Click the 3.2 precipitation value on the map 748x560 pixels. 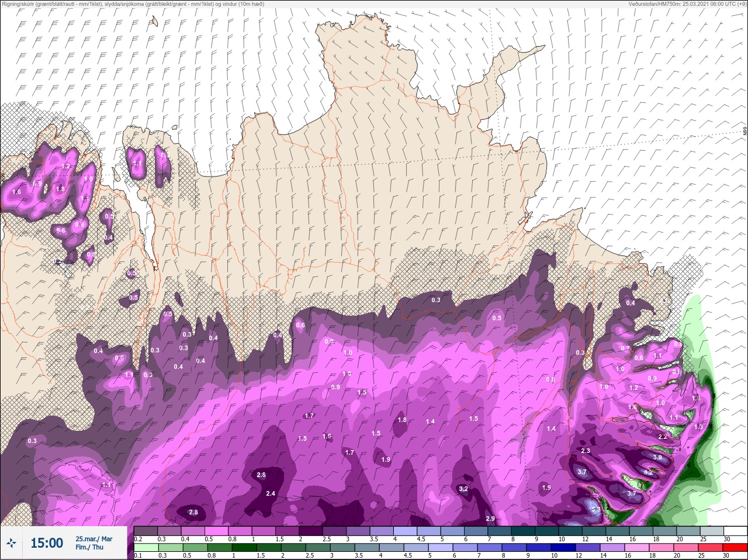[463, 489]
